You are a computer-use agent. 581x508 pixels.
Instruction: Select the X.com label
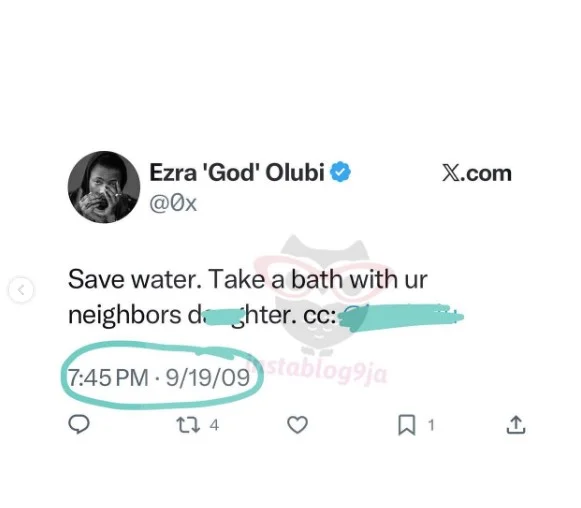click(x=477, y=173)
